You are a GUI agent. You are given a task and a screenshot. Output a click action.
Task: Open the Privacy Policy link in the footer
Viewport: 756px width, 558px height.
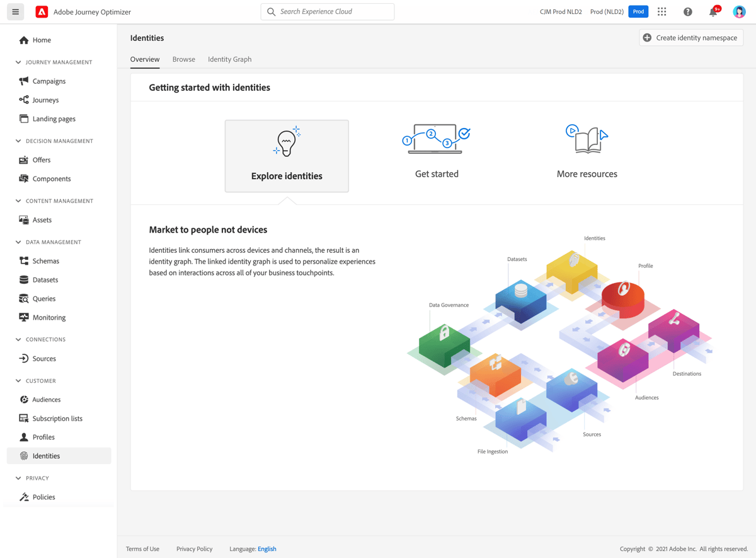pyautogui.click(x=194, y=549)
